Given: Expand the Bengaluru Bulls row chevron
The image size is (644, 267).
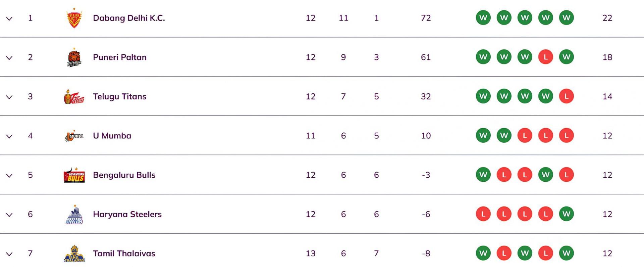Looking at the screenshot, I should click(x=9, y=176).
